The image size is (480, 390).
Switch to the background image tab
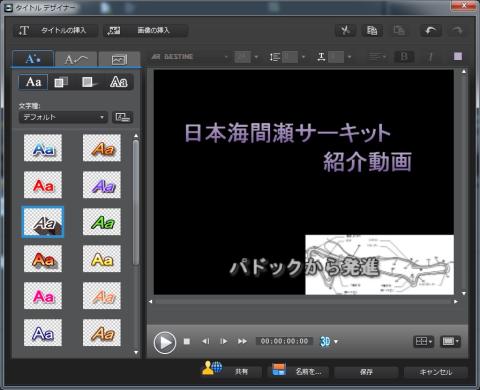[x=119, y=59]
